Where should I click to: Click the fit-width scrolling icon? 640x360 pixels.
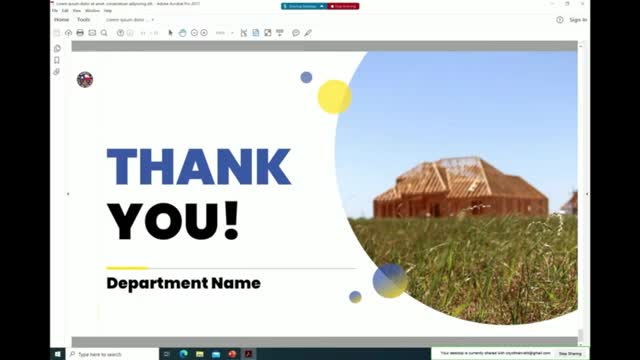244,33
